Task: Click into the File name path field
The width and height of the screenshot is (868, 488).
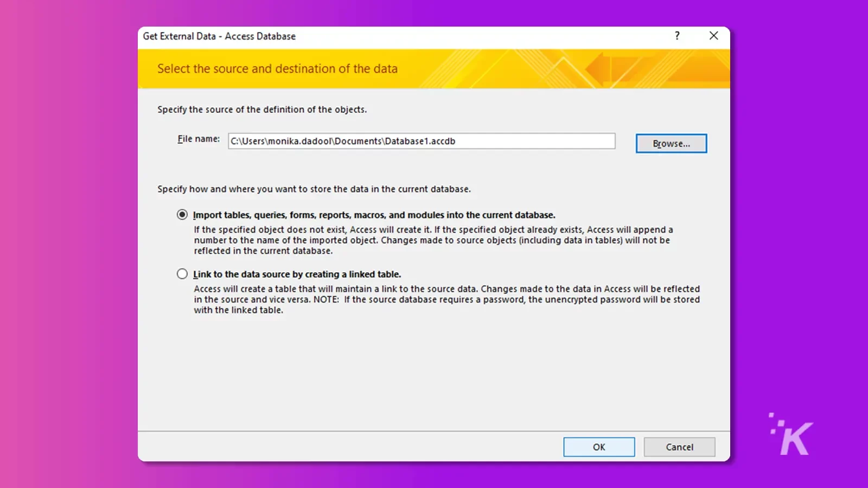Action: pos(422,141)
